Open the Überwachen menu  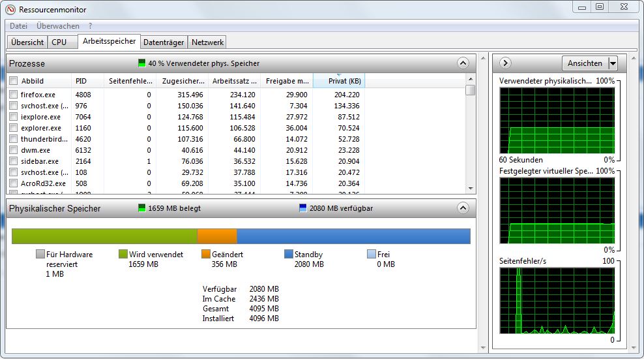point(58,26)
